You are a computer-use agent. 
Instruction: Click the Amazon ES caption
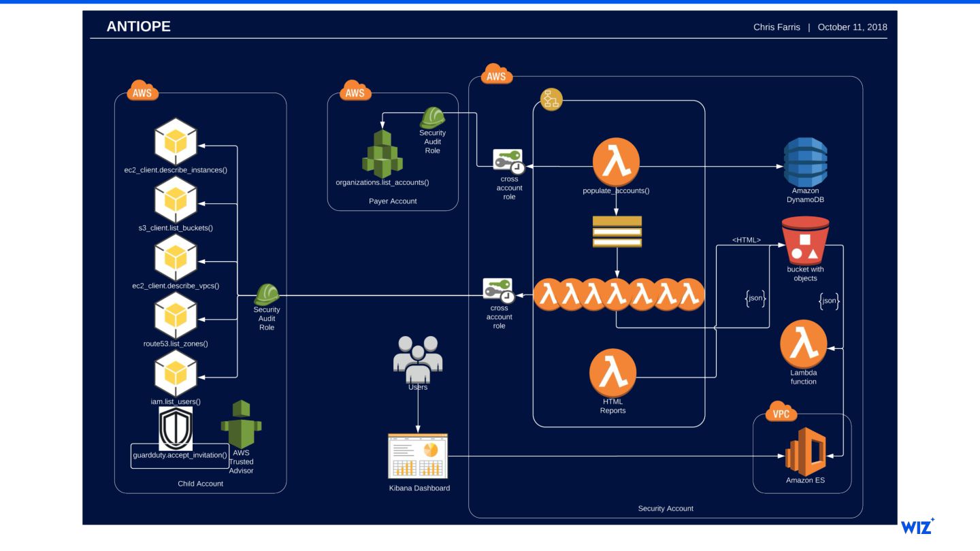tap(806, 482)
